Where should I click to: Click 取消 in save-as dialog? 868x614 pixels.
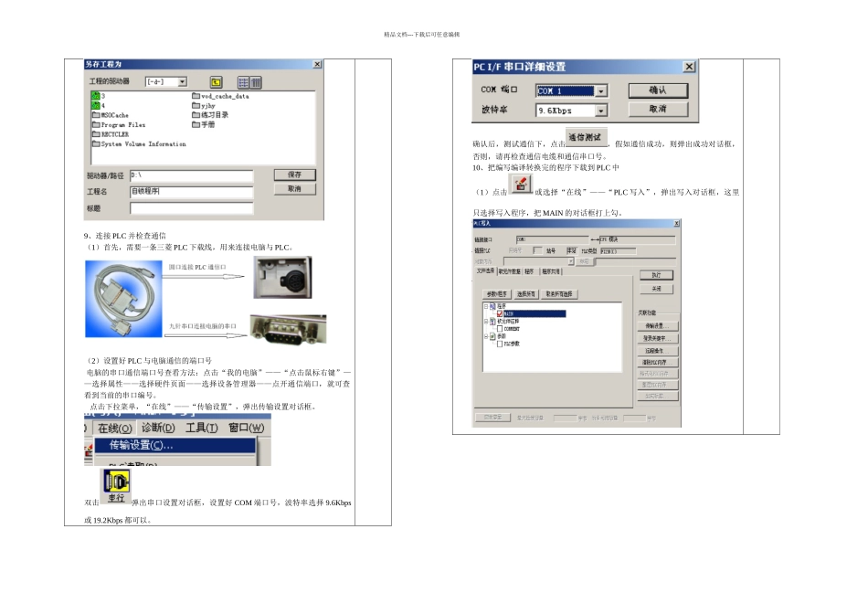[x=294, y=189]
